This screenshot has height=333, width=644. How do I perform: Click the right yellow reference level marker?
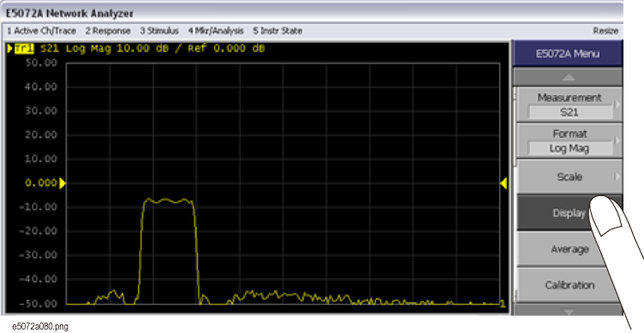point(504,183)
